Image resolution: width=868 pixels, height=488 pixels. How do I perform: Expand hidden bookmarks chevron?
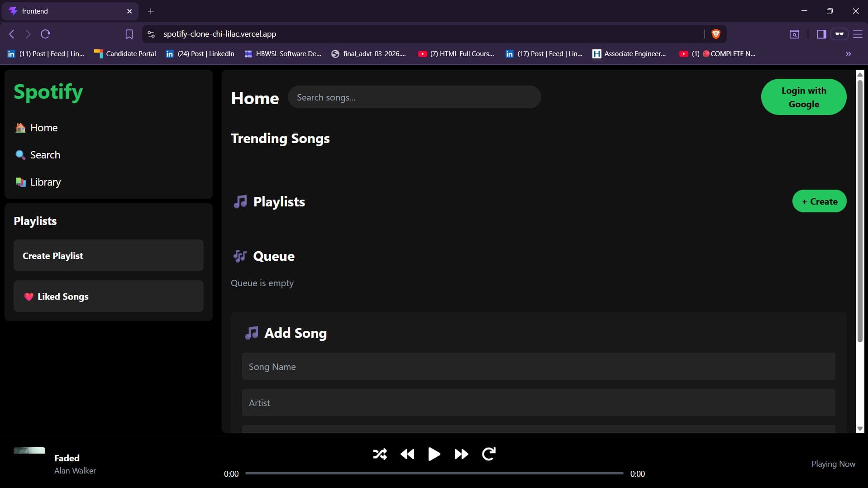(848, 53)
